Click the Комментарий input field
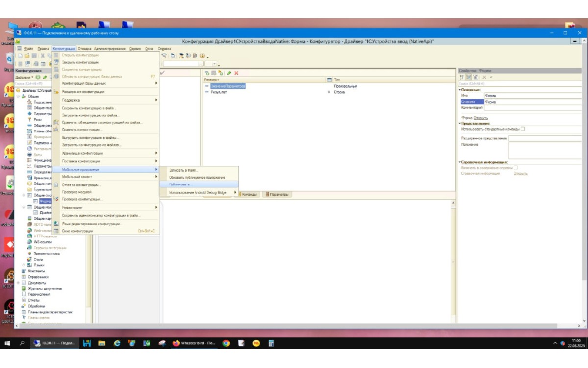Viewport: 588px width, 368px height. [x=533, y=108]
